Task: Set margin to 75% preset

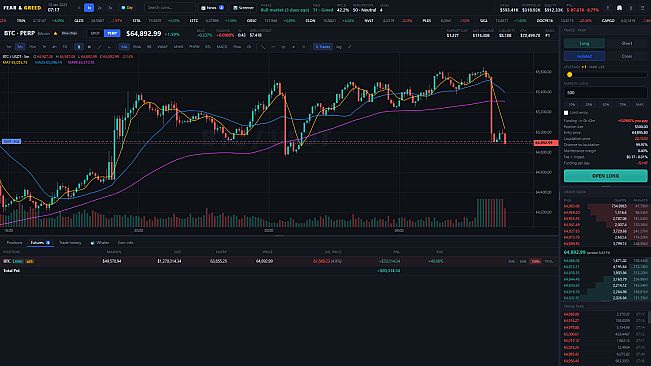Action: click(x=622, y=105)
